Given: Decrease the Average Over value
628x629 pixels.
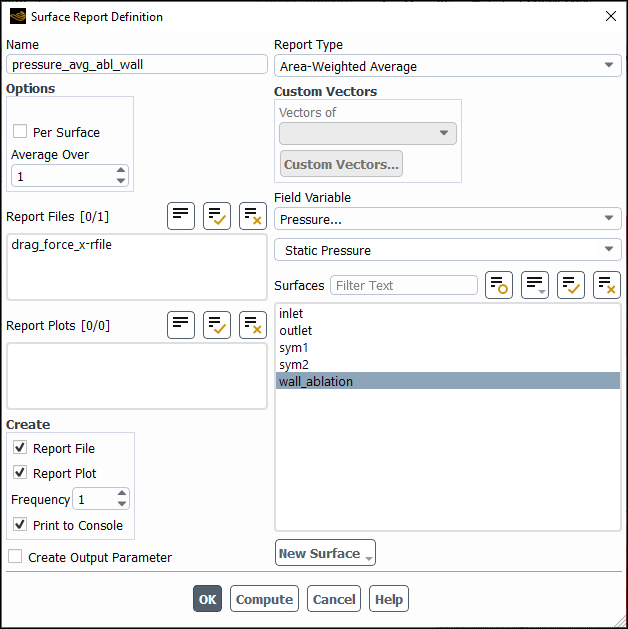Looking at the screenshot, I should coord(121,181).
